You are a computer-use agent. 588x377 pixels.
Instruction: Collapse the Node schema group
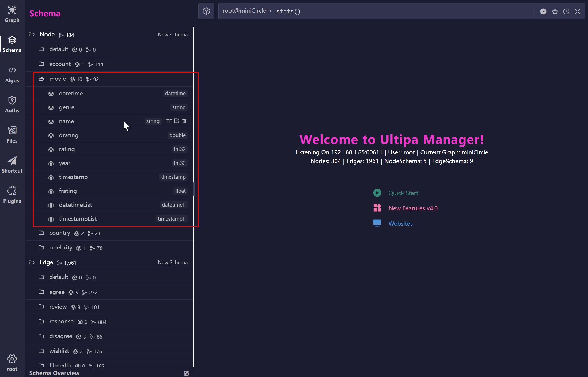point(32,34)
